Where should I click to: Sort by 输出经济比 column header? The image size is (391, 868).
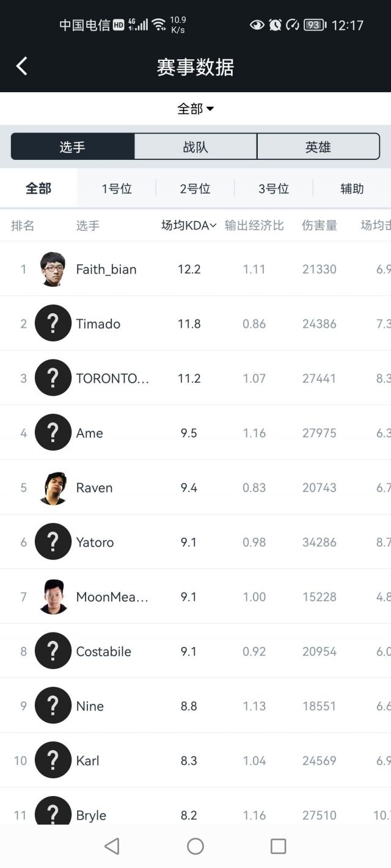click(x=254, y=226)
